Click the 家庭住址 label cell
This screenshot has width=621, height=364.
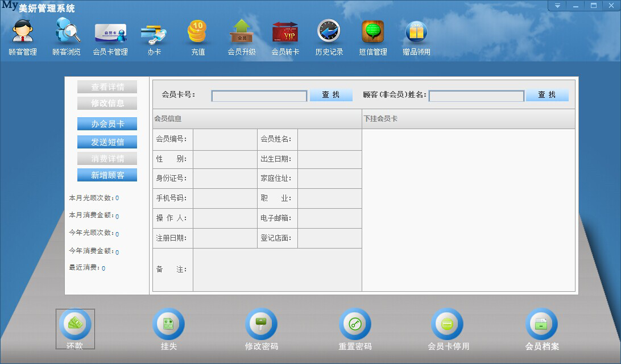(x=278, y=178)
